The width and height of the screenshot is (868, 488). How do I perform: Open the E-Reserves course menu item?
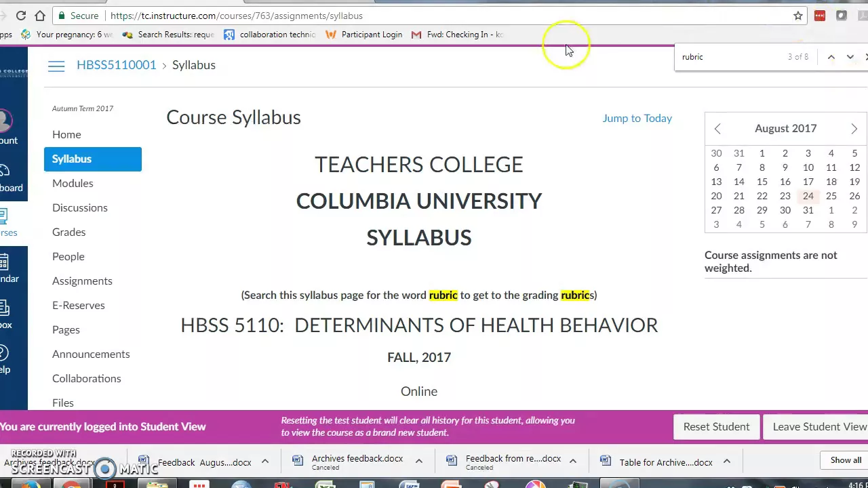[79, 305]
